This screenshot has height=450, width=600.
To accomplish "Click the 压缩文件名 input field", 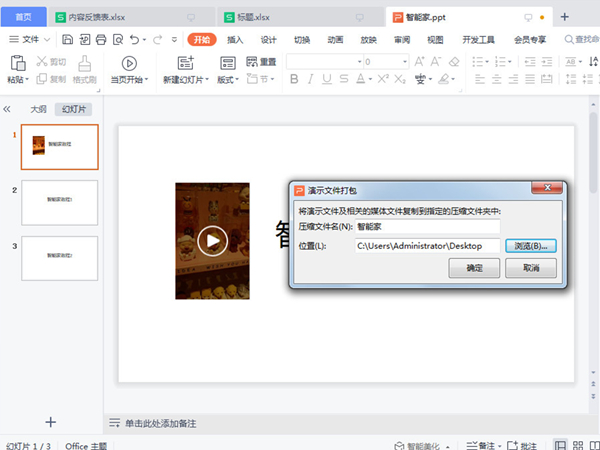I will (427, 227).
